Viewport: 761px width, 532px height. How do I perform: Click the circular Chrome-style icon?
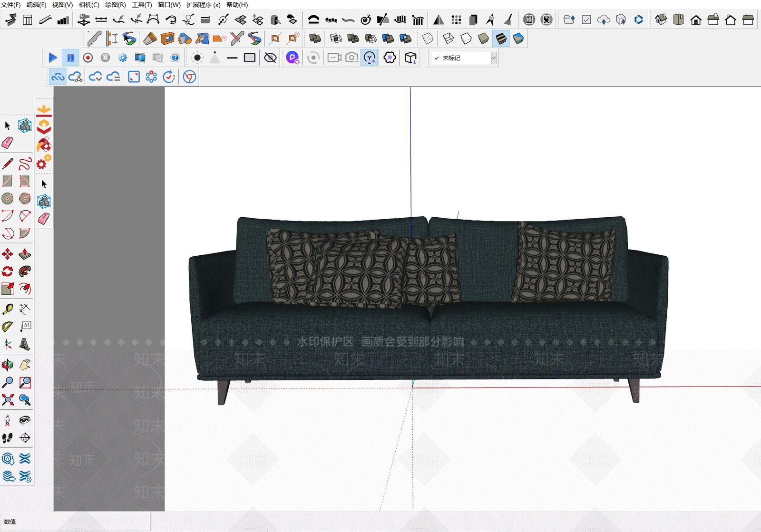coord(189,77)
